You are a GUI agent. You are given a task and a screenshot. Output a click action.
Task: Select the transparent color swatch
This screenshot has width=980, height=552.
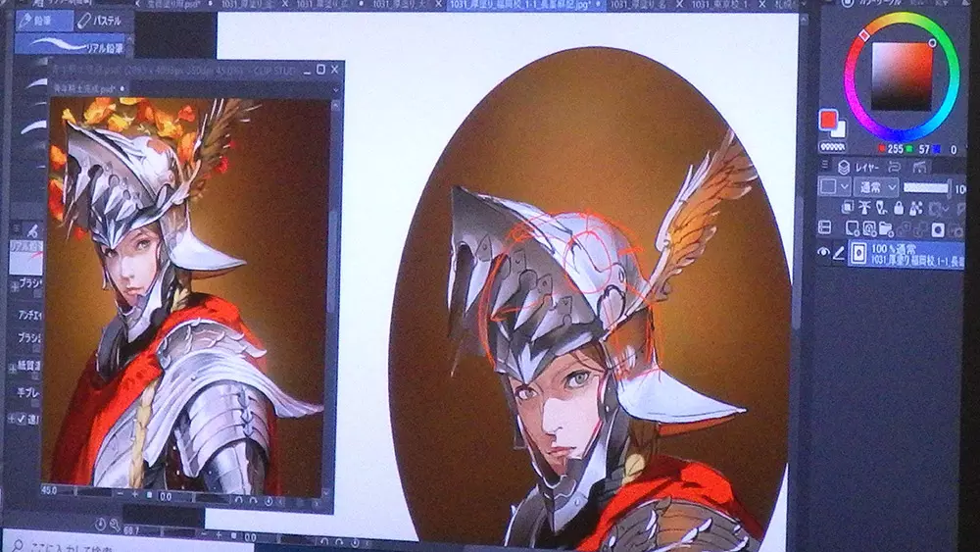pos(832,147)
